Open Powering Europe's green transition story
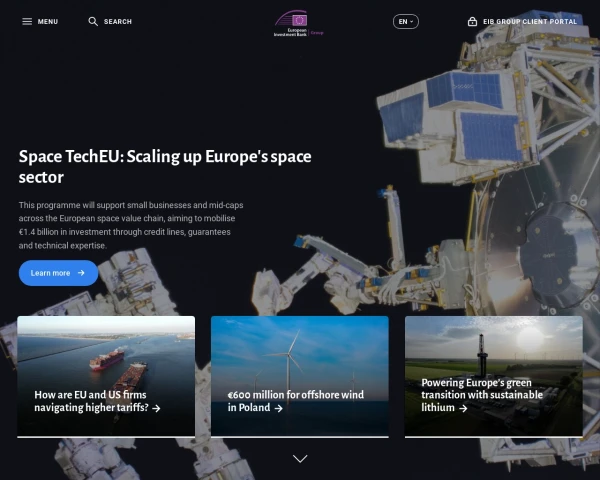 [x=482, y=395]
